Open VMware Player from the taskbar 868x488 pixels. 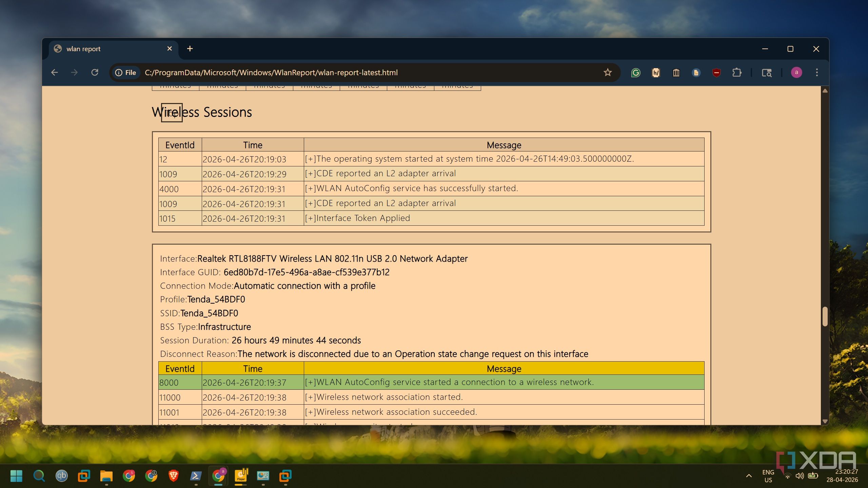point(241,476)
